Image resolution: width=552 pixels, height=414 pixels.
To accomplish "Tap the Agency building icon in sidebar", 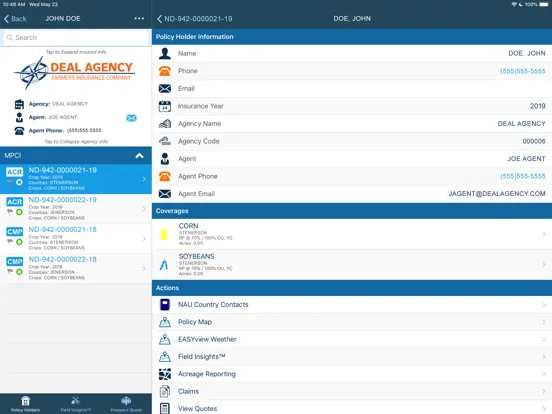I will click(x=19, y=104).
